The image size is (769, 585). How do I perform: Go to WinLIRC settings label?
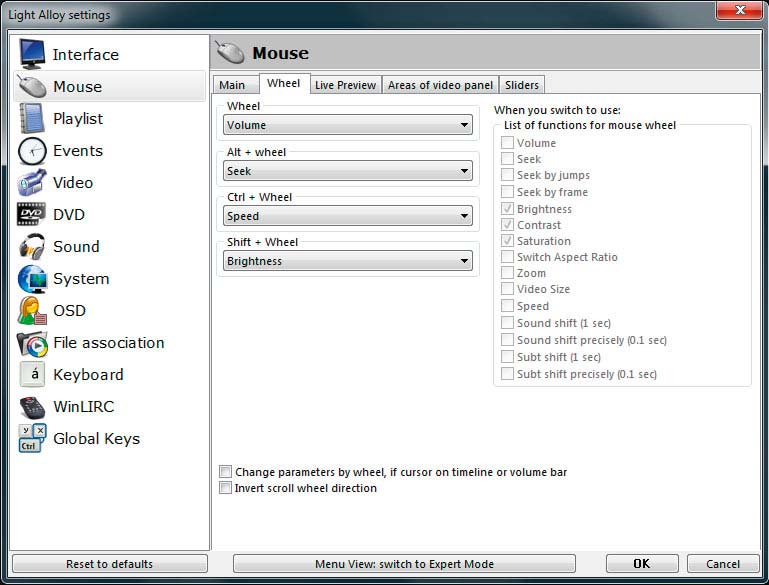[84, 407]
